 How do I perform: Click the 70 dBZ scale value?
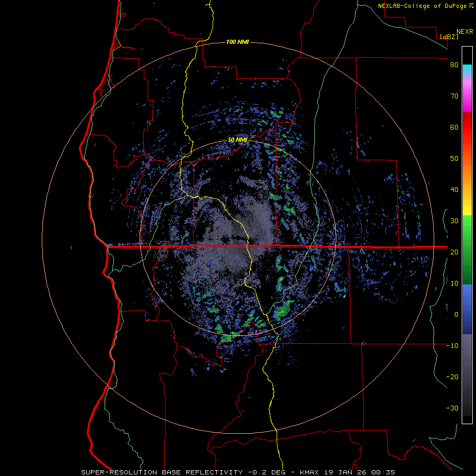pyautogui.click(x=454, y=96)
